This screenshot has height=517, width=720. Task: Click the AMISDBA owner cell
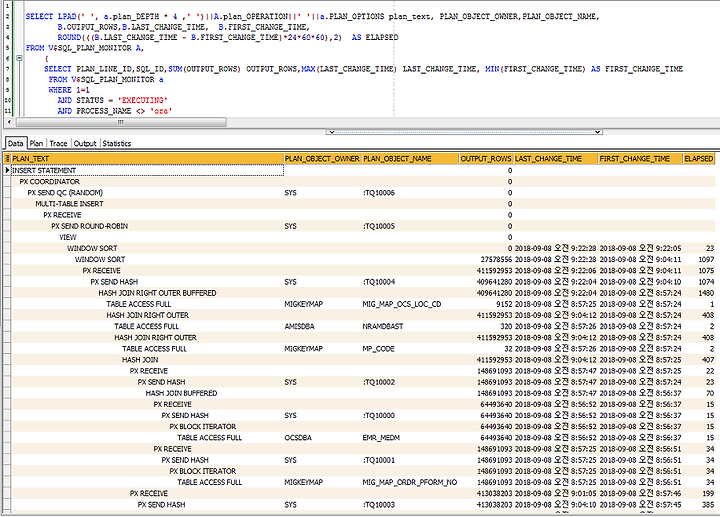pyautogui.click(x=322, y=326)
